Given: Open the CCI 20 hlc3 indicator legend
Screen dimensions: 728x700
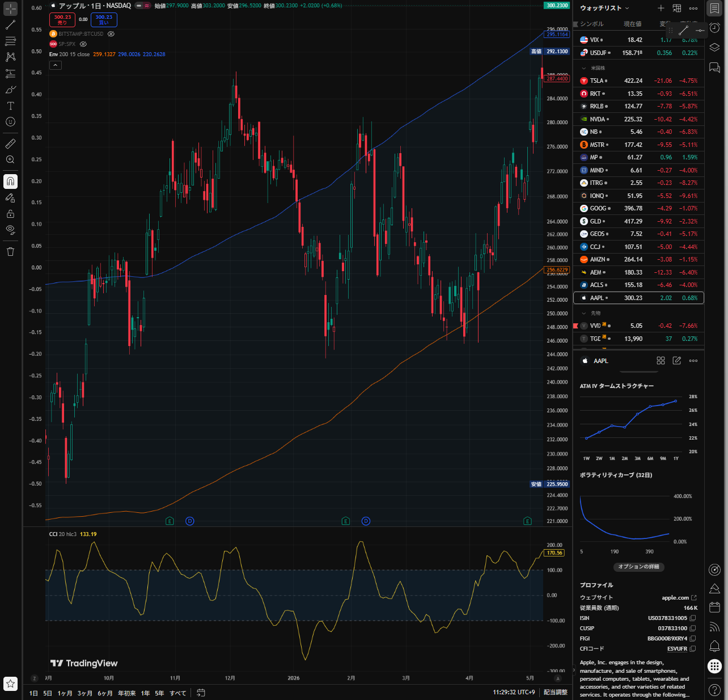Looking at the screenshot, I should (x=63, y=534).
